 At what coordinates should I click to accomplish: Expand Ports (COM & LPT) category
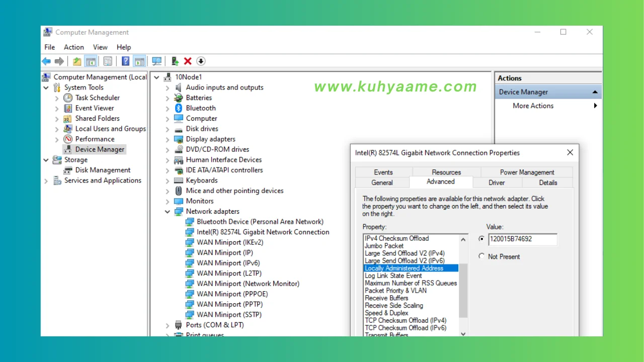(x=168, y=325)
